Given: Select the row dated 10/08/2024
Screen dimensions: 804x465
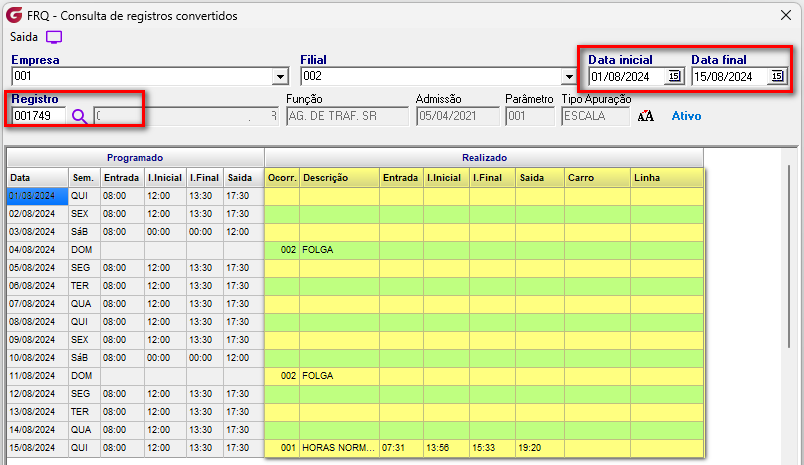Looking at the screenshot, I should (x=355, y=357).
